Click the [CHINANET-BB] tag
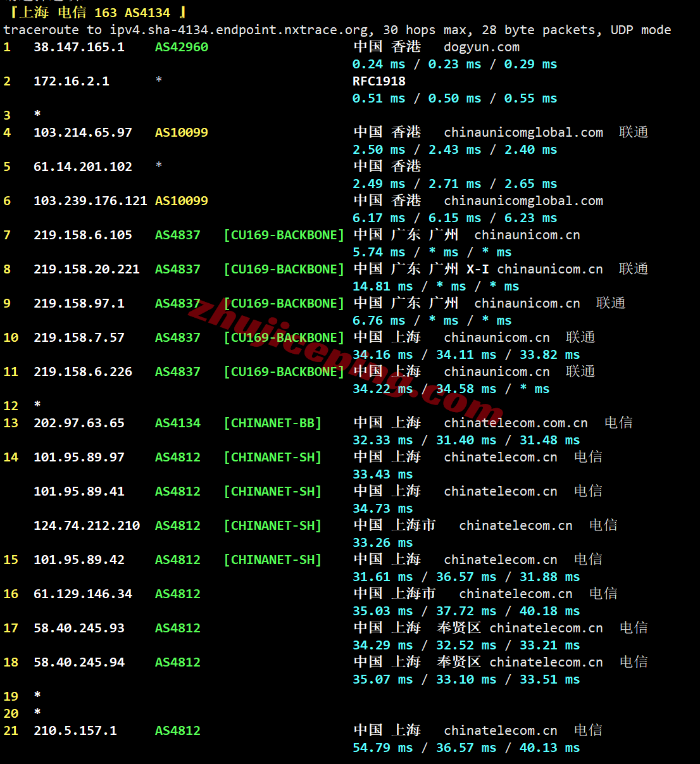 click(273, 423)
